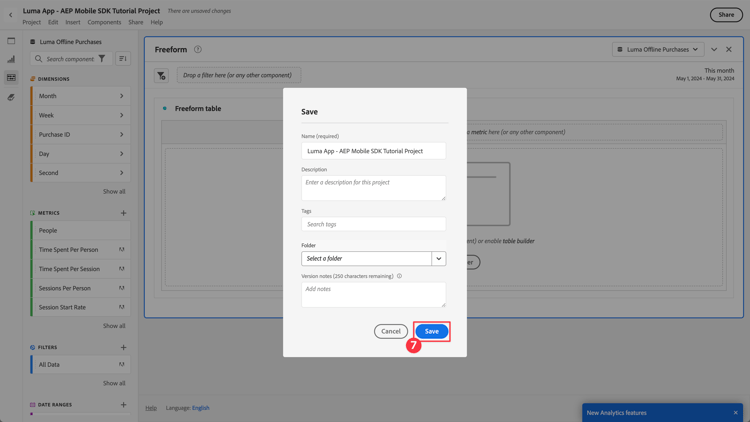This screenshot has width=750, height=422.
Task: Open the Help menu
Action: pyautogui.click(x=156, y=22)
